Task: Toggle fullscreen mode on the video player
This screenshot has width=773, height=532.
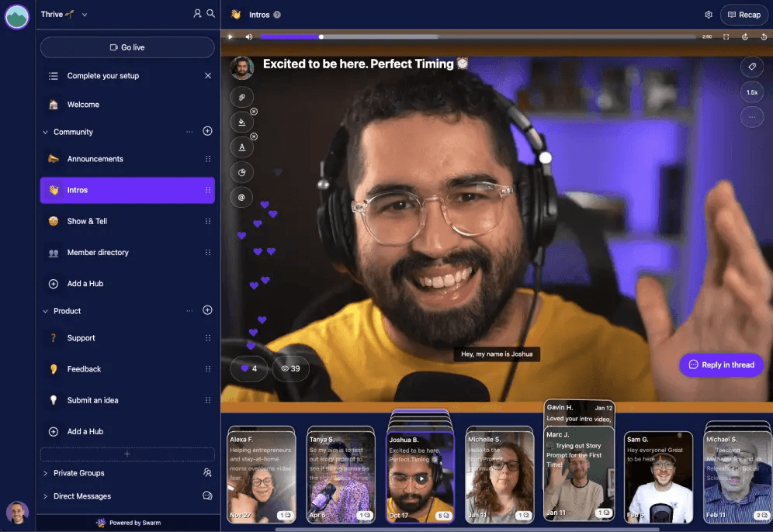Action: point(726,37)
